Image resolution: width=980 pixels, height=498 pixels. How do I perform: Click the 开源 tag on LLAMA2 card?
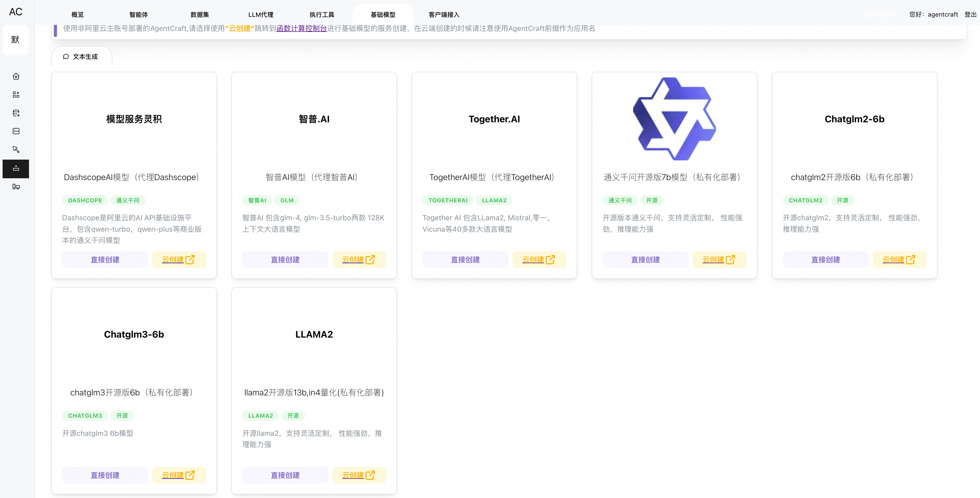click(293, 416)
